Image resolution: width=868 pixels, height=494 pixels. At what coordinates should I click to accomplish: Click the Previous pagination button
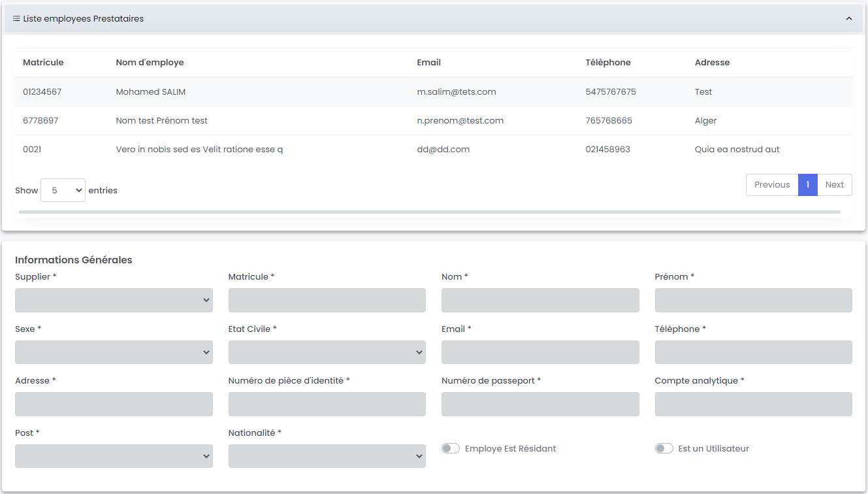point(771,185)
